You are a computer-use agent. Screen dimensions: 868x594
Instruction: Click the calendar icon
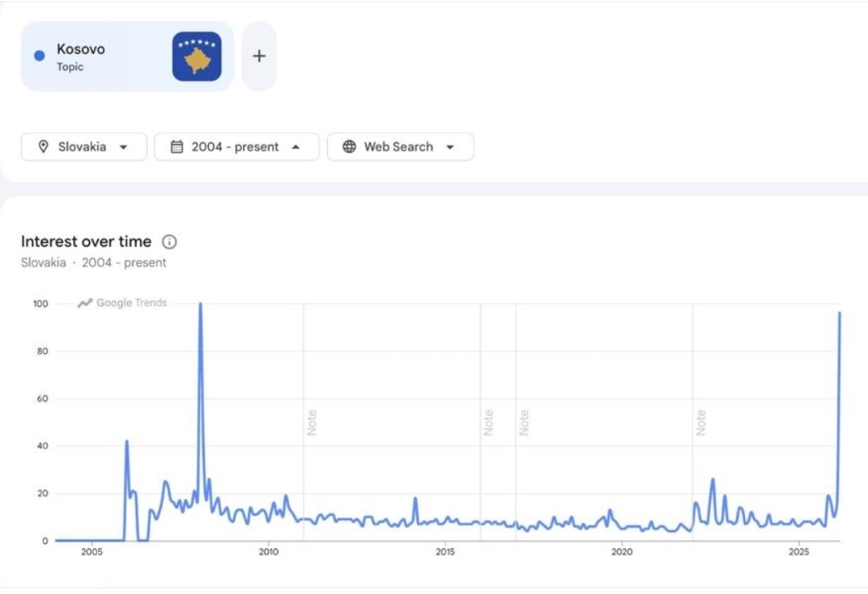(177, 147)
